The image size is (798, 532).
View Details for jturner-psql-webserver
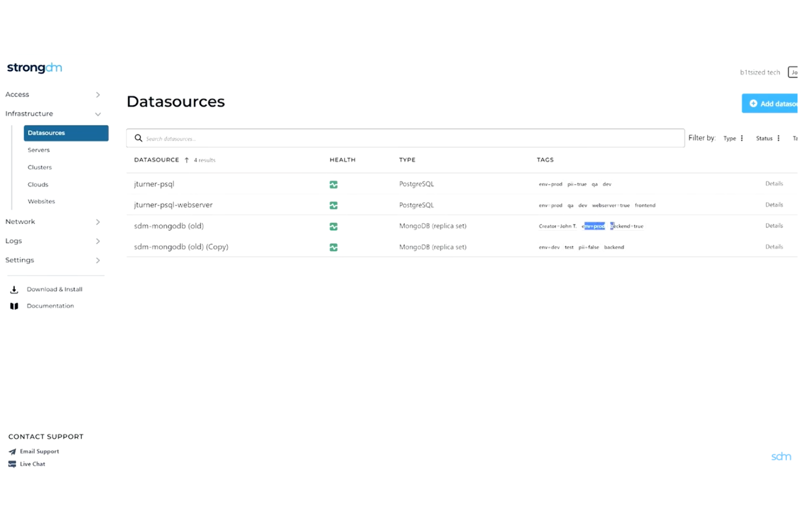point(774,205)
